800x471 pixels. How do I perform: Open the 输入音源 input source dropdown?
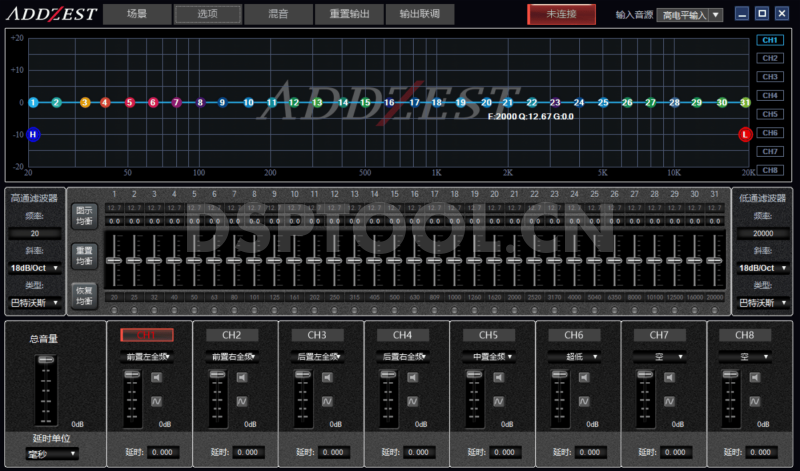pyautogui.click(x=690, y=15)
